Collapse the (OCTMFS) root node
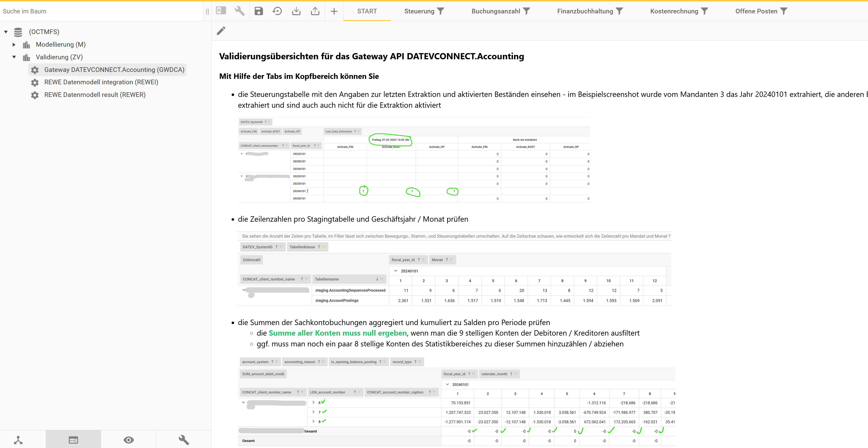868x448 pixels. coord(6,32)
